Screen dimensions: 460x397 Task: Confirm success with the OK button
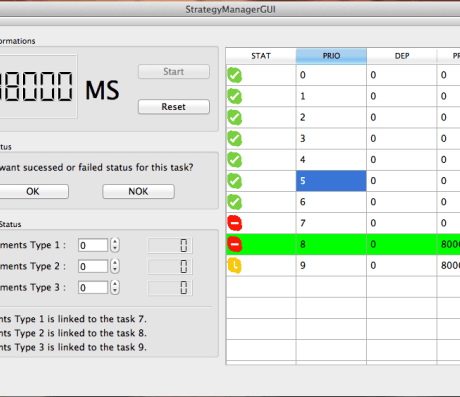(x=33, y=191)
